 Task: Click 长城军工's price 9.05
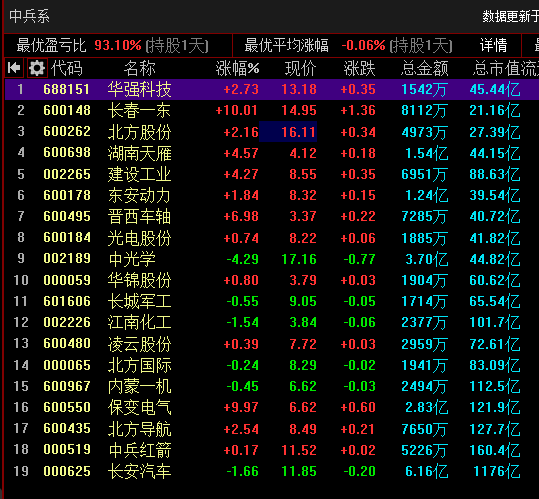tap(303, 301)
